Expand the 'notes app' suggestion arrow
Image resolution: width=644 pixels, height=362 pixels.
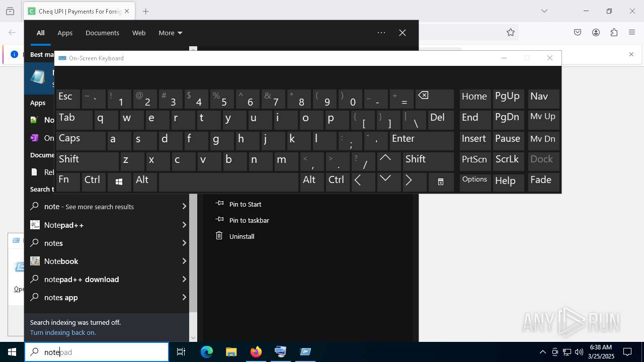184,297
